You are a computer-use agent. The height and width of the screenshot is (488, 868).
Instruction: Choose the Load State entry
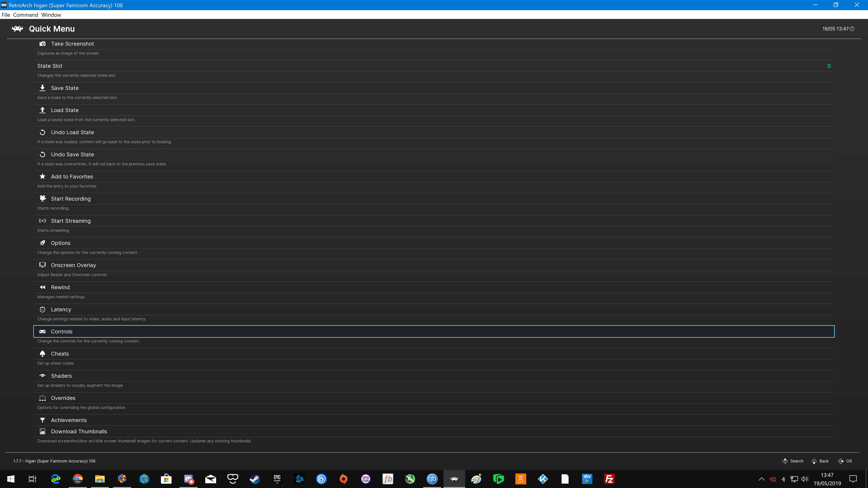[x=434, y=110]
